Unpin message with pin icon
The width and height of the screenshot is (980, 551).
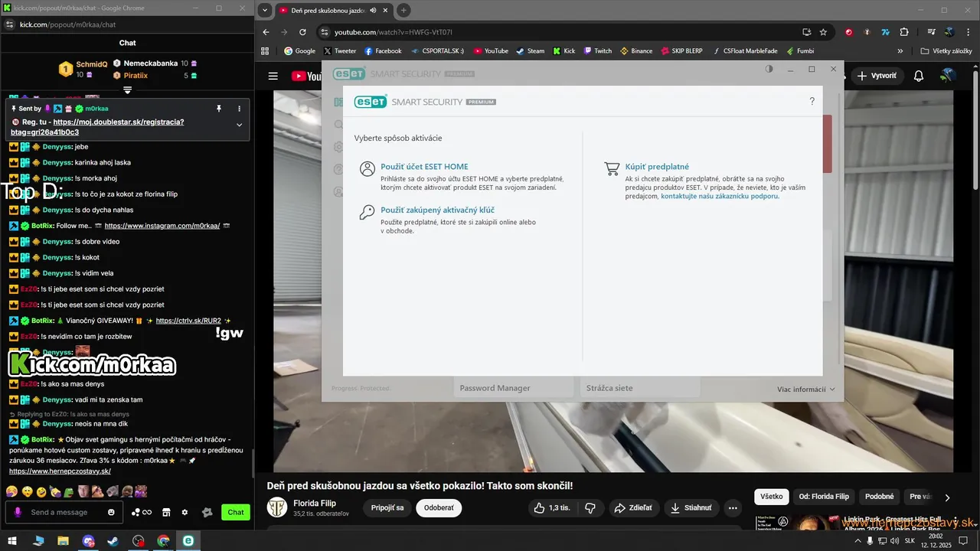point(219,109)
